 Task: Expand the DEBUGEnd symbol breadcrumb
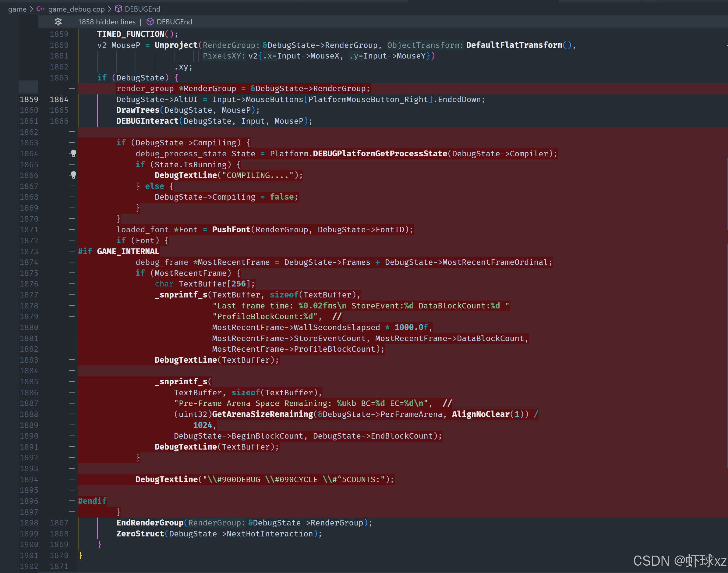[142, 9]
